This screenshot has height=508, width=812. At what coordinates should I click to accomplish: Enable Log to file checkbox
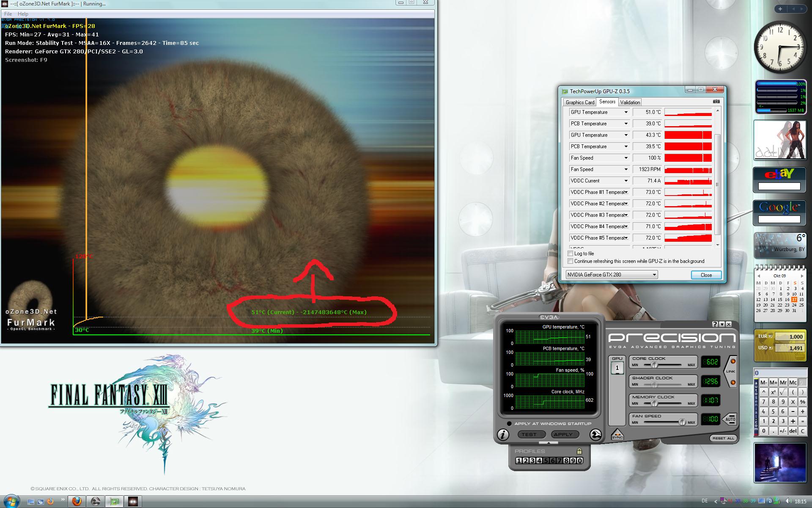coord(570,254)
